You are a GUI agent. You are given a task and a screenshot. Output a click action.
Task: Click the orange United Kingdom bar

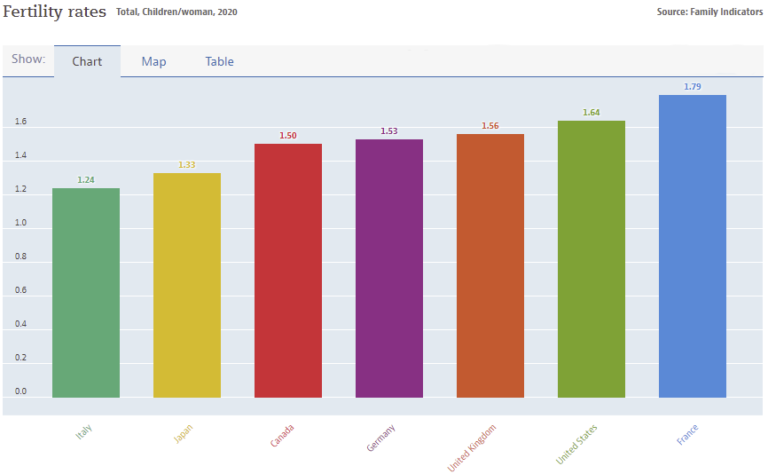pos(490,265)
